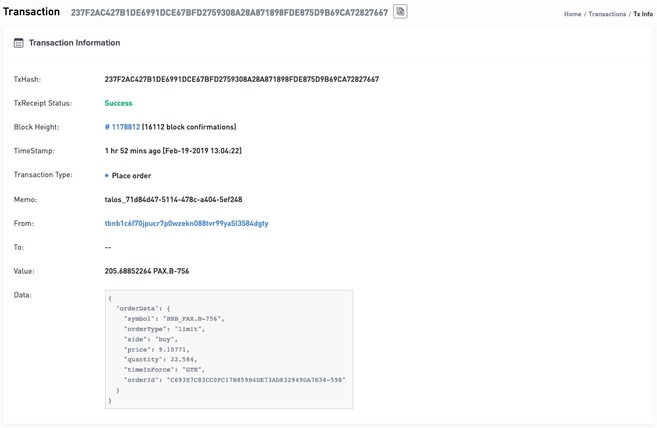Click the talos memo text
657x428 pixels.
[x=173, y=199]
